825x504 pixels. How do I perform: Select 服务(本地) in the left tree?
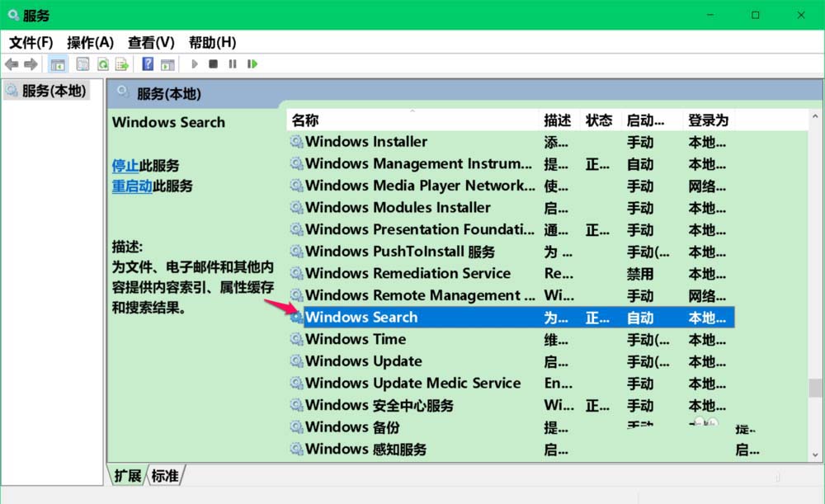pyautogui.click(x=46, y=91)
